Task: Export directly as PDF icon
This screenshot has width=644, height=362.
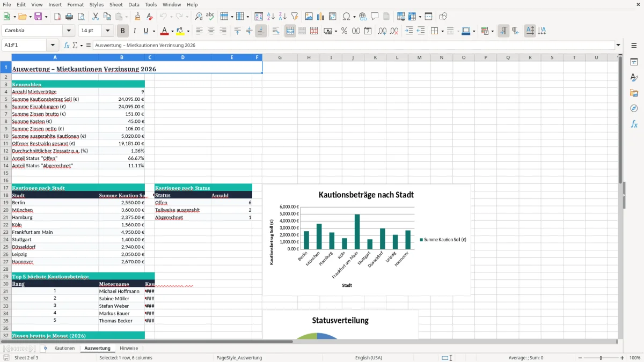Action: point(57,17)
